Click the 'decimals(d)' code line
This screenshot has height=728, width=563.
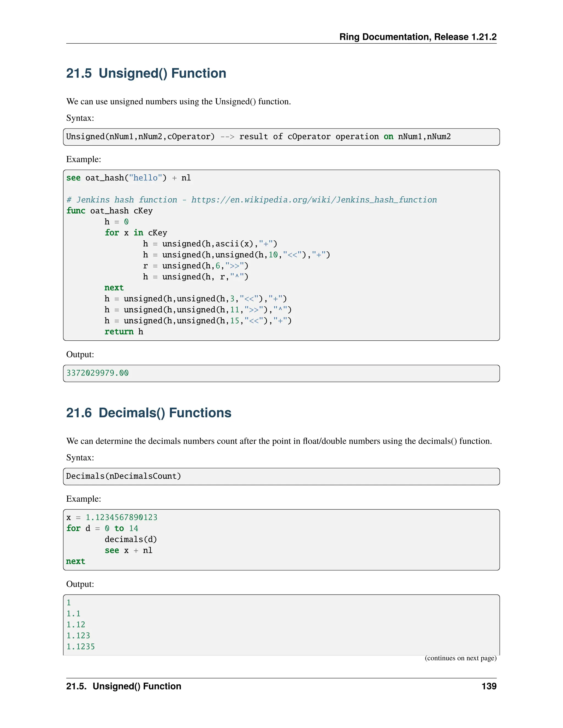130,539
